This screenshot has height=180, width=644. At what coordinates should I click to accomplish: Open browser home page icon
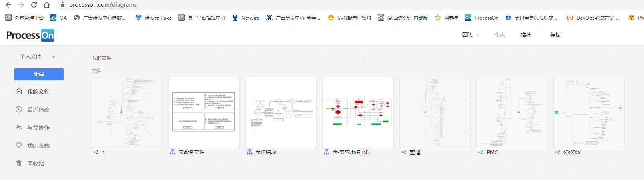(47, 5)
